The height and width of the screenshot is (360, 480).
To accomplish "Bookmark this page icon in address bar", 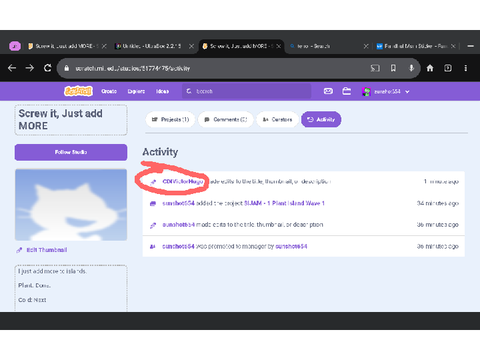I will click(393, 68).
